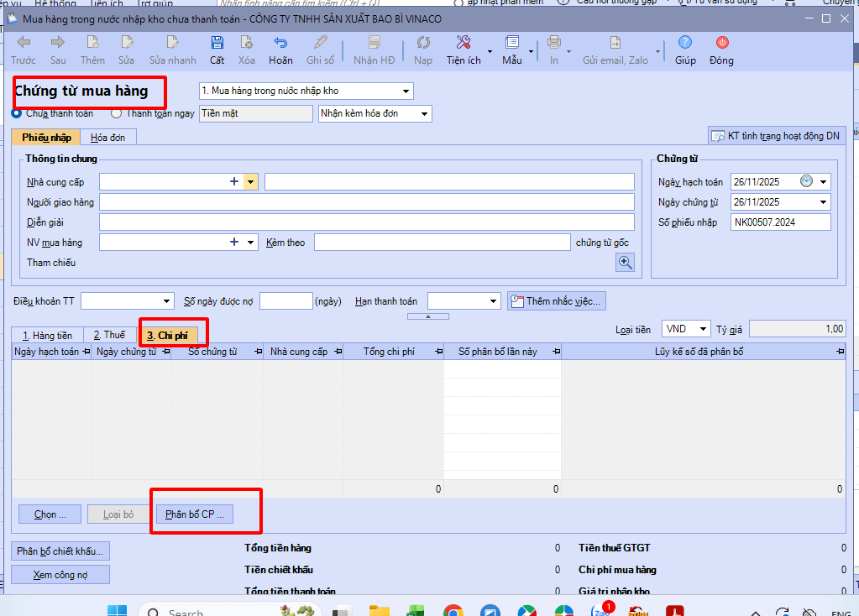Click the Cất (save) toolbar icon

tap(217, 44)
